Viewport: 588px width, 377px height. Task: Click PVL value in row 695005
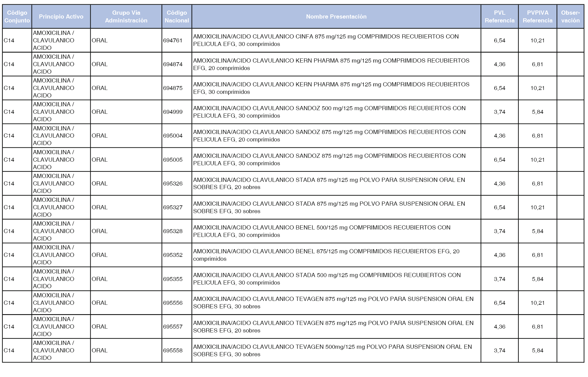pos(499,160)
